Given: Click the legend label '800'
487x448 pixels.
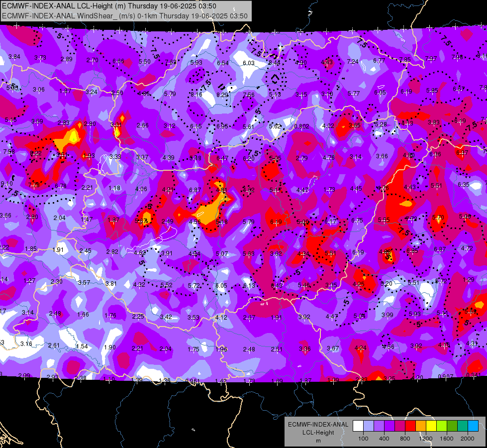Looking at the screenshot, I should [x=405, y=439].
